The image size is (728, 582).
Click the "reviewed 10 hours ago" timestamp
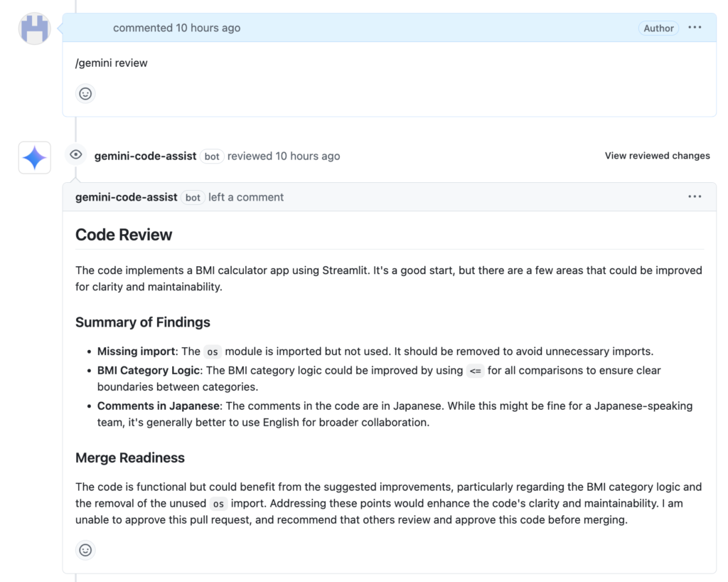[x=284, y=156]
